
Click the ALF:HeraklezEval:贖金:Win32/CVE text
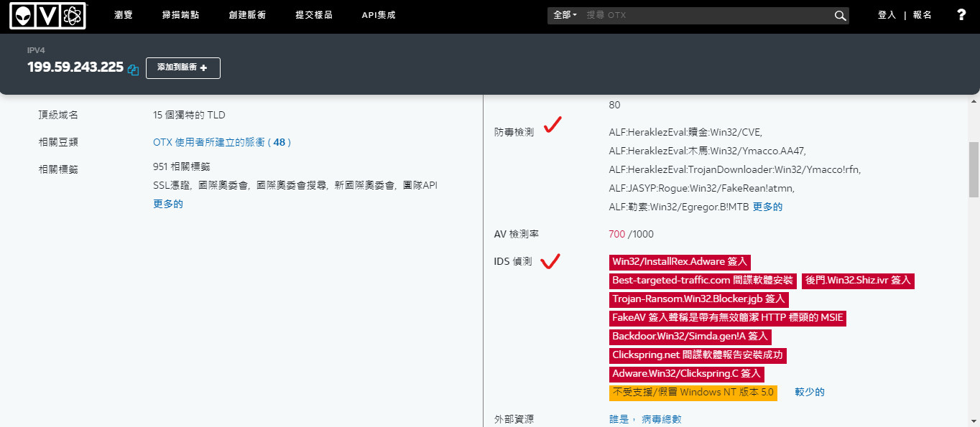pos(685,132)
